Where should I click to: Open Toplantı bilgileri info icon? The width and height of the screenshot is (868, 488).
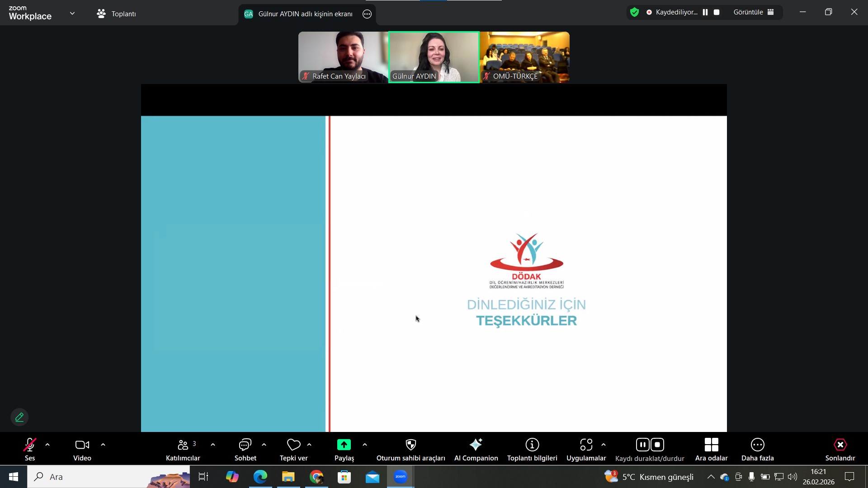point(532,445)
